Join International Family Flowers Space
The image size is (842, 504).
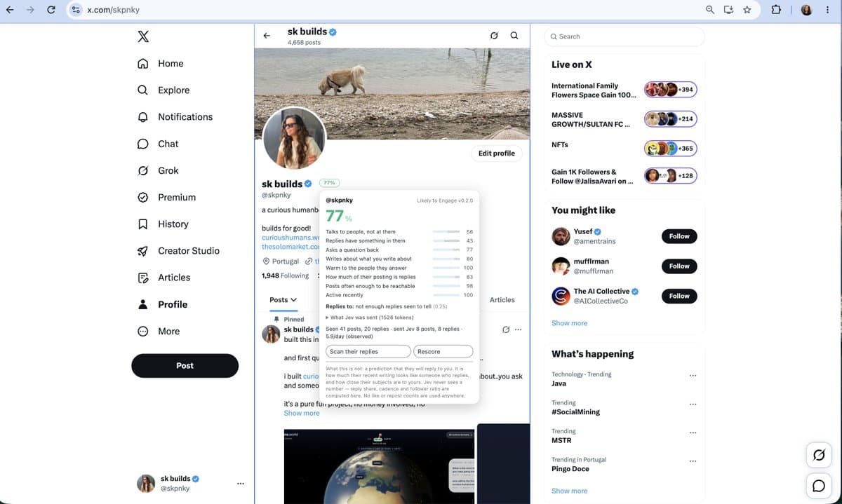(624, 90)
